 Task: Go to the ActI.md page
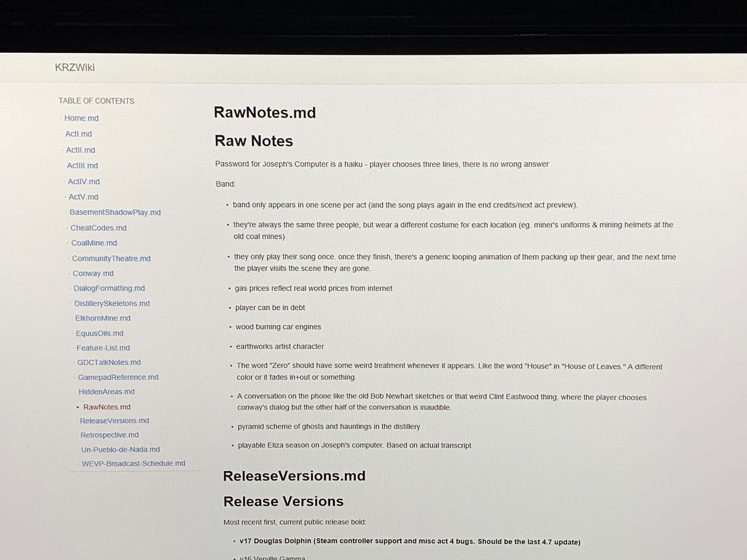point(78,134)
